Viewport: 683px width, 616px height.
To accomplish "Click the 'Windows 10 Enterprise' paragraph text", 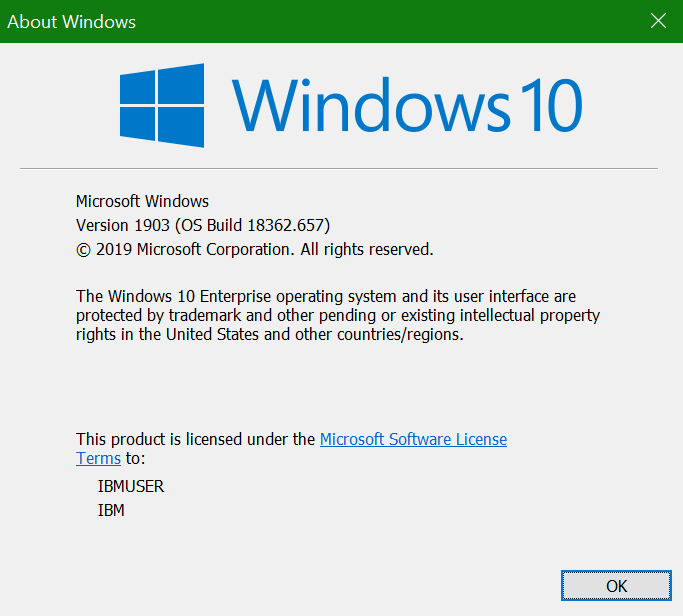I will point(338,315).
